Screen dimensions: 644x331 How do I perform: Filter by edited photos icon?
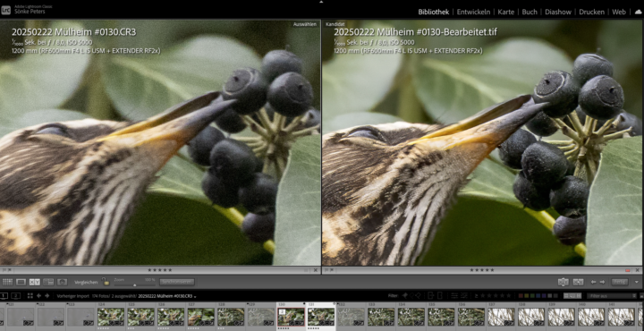coord(454,296)
